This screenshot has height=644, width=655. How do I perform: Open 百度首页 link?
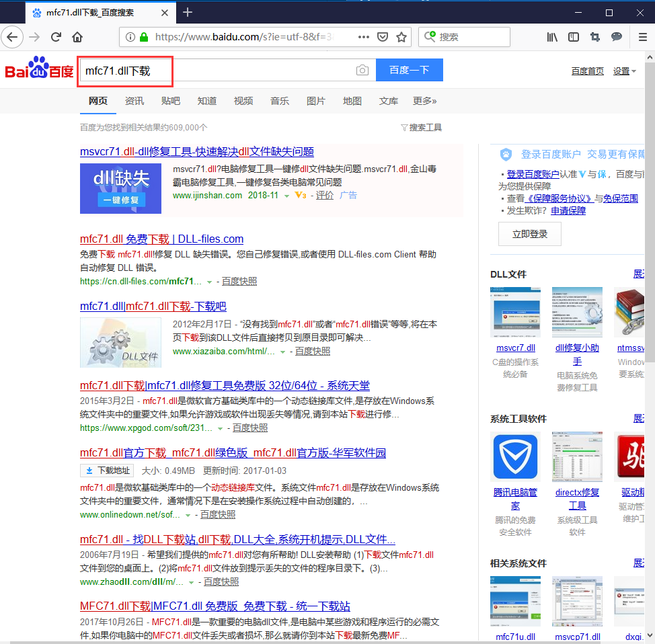587,71
